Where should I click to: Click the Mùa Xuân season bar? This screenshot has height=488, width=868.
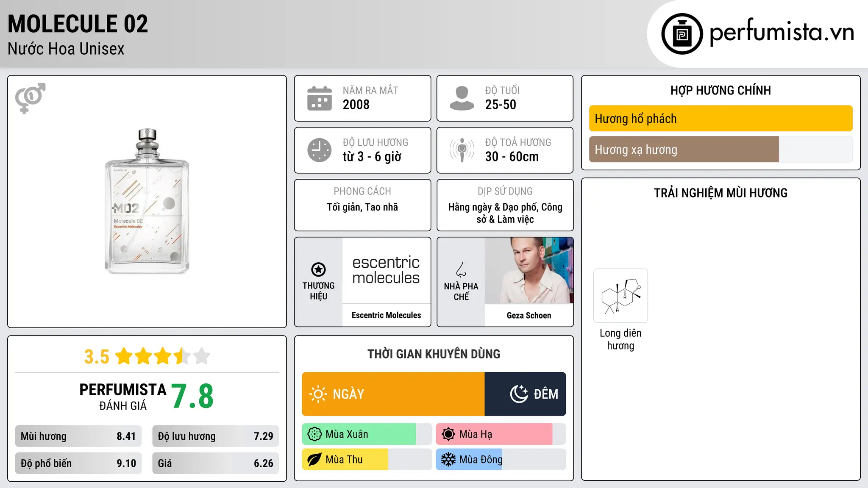367,434
